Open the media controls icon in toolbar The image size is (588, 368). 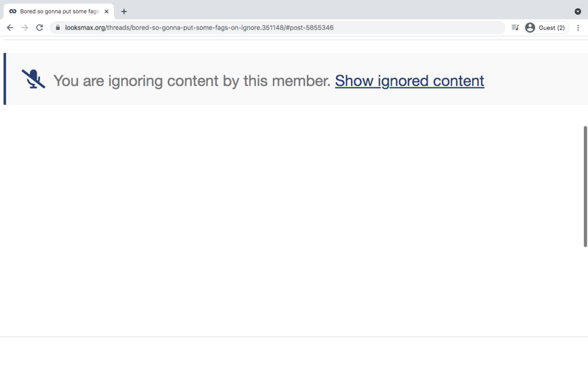515,28
